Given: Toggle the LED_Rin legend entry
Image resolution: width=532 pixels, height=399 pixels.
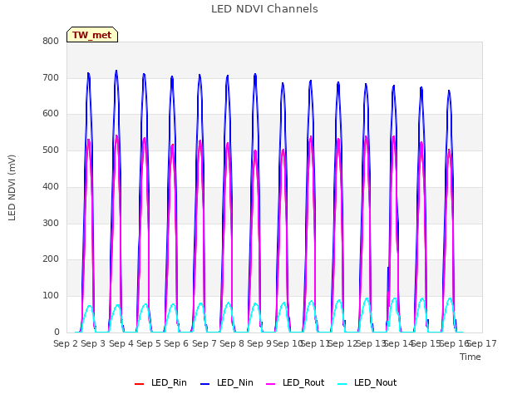Looking at the screenshot, I should (160, 382).
